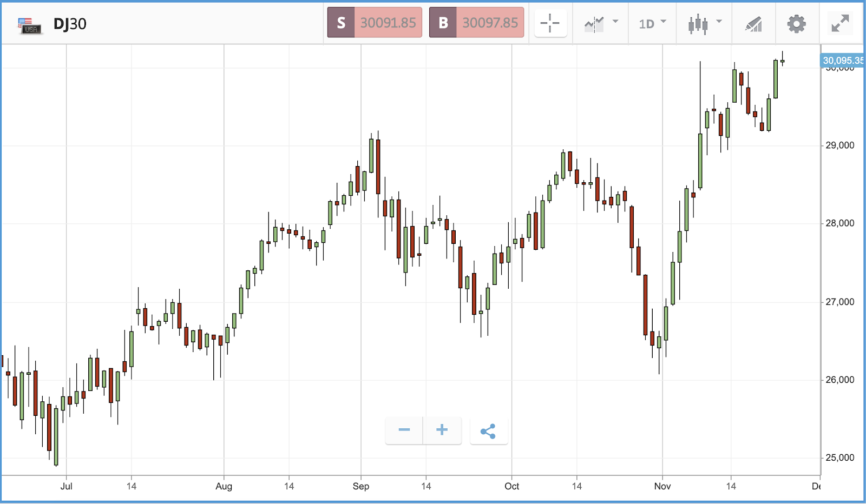The image size is (866, 504).
Task: Expand the chart type dropdown arrow
Action: click(719, 22)
